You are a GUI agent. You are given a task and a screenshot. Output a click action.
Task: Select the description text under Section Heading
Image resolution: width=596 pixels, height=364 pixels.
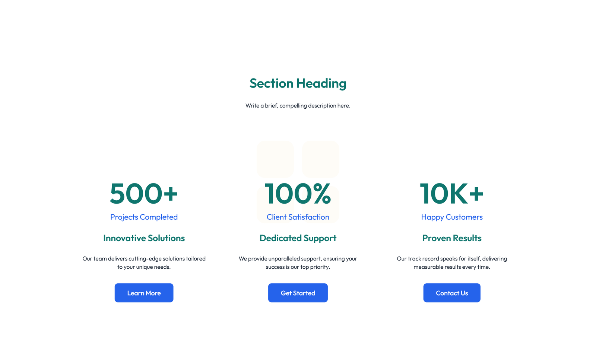click(x=298, y=106)
